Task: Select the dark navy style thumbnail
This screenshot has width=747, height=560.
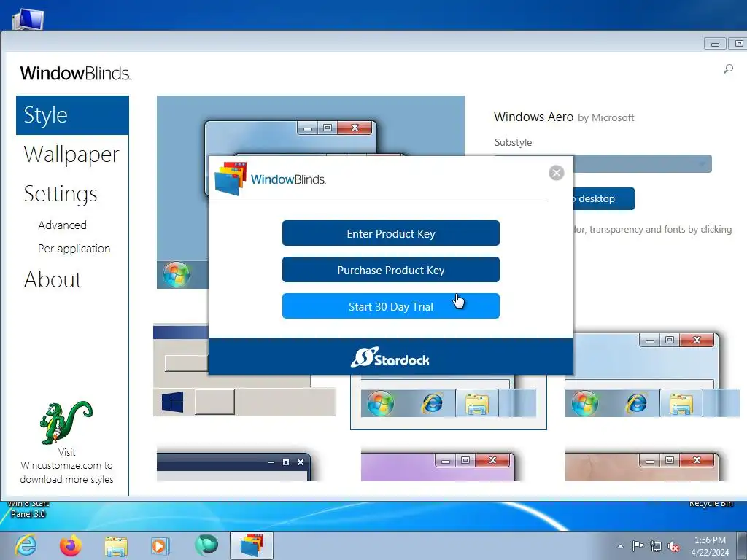Action: pos(233,467)
